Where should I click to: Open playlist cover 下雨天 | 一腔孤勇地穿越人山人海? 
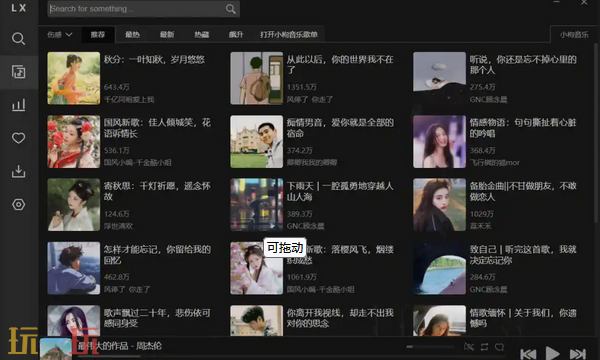[x=256, y=205]
